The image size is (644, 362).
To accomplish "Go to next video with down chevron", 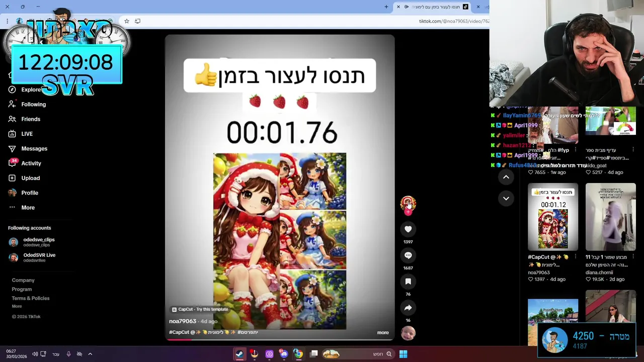I will [x=506, y=199].
